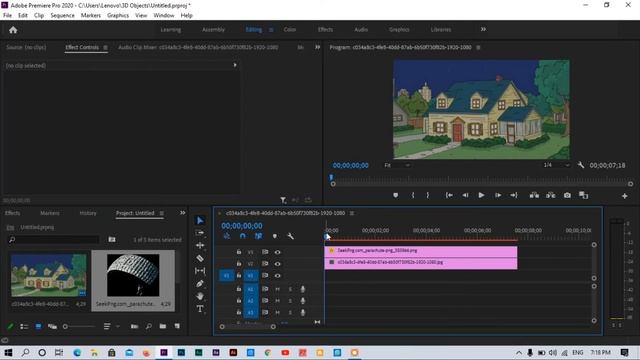
Task: Switch to the History tab
Action: 88,213
